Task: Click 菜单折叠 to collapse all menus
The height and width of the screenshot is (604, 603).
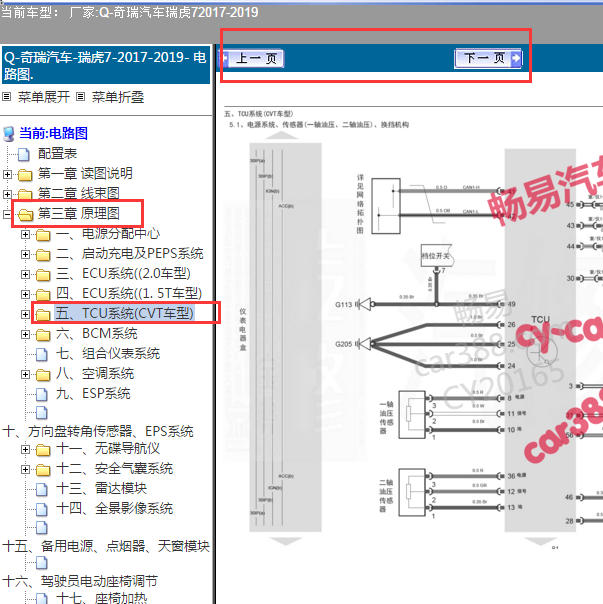Action: [118, 97]
